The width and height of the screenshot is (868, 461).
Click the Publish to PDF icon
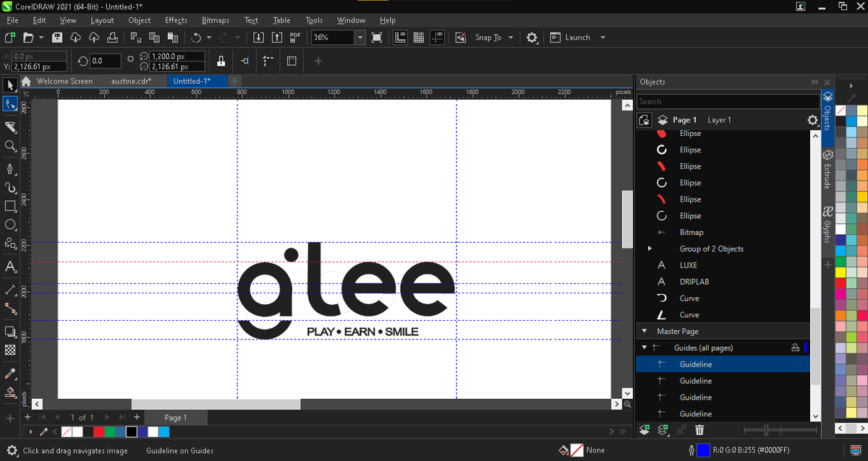pyautogui.click(x=295, y=38)
